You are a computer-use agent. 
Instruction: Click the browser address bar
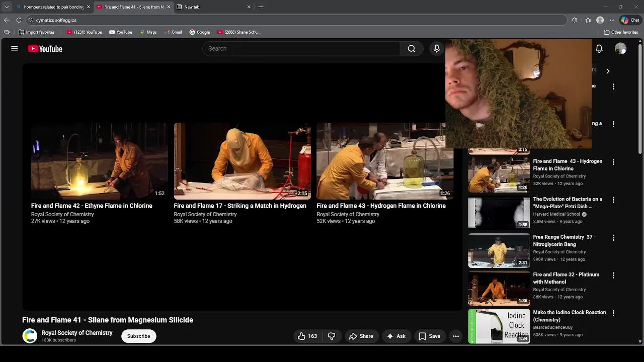[x=297, y=20]
